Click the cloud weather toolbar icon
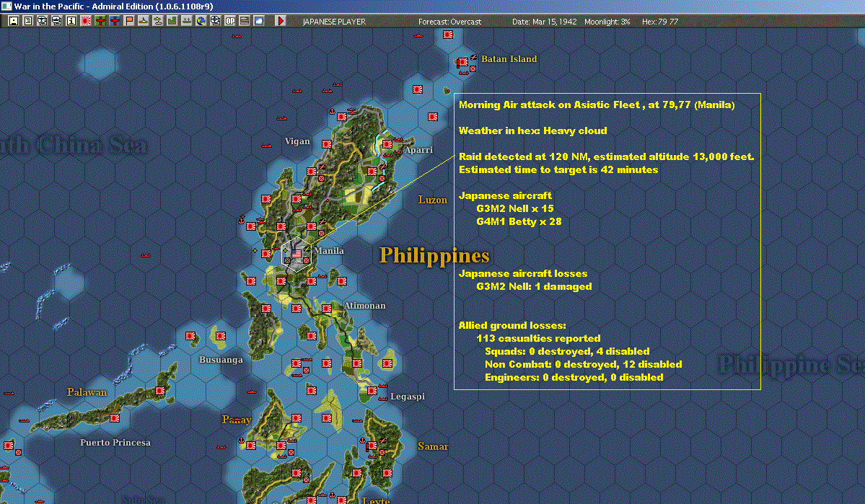The width and height of the screenshot is (865, 504). click(x=258, y=21)
